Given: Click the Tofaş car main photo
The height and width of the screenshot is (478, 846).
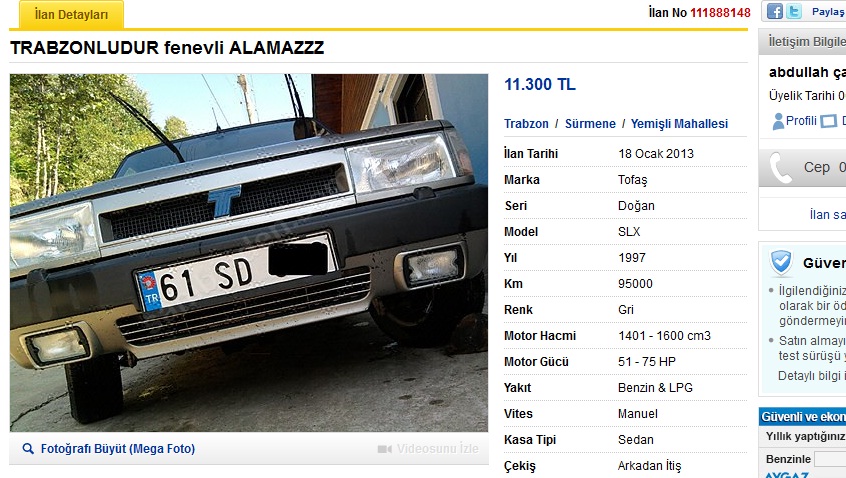Looking at the screenshot, I should click(249, 252).
